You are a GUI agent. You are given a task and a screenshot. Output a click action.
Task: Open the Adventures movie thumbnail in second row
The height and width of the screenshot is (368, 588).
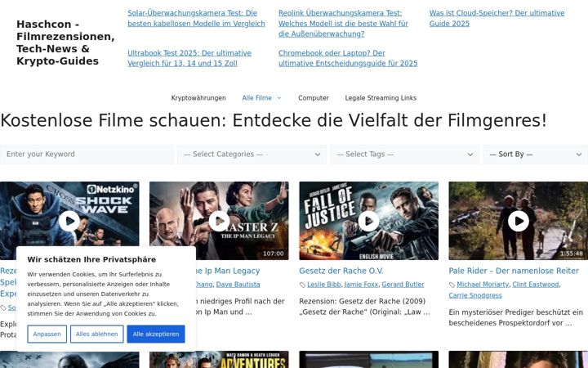219,359
